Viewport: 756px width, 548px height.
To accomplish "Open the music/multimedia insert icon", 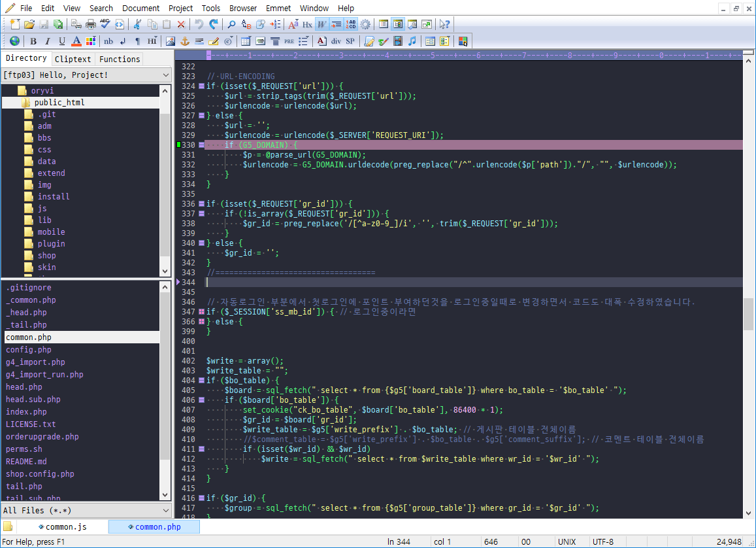I will point(410,41).
